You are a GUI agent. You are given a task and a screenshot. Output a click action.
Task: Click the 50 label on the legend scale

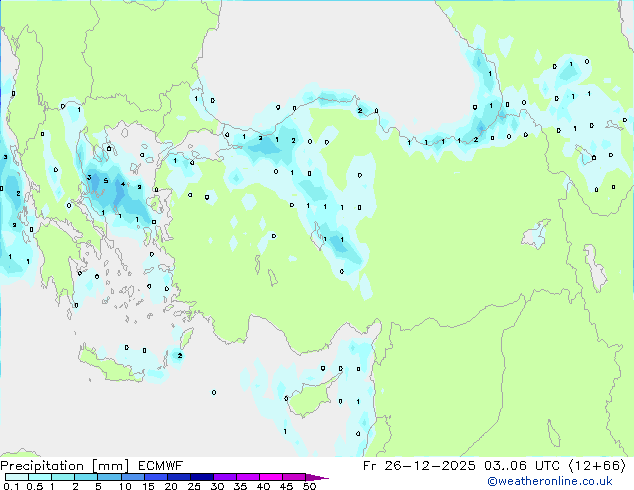tap(310, 487)
